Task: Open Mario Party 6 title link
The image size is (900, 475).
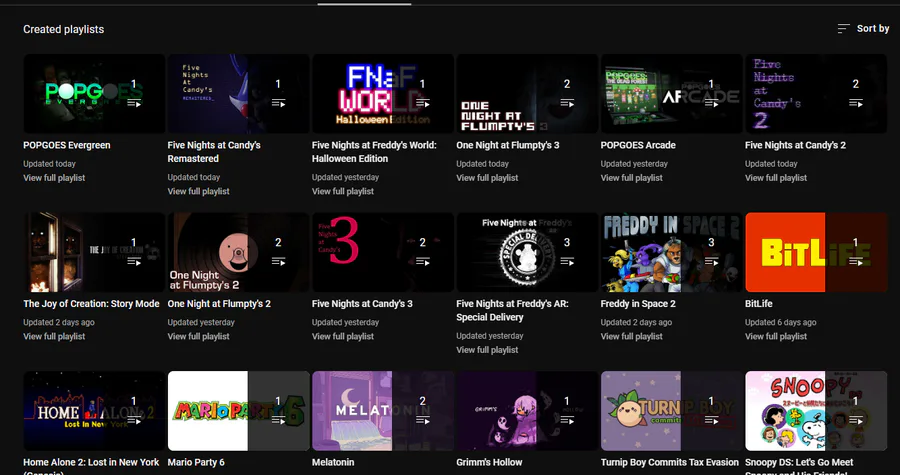Action: point(196,462)
